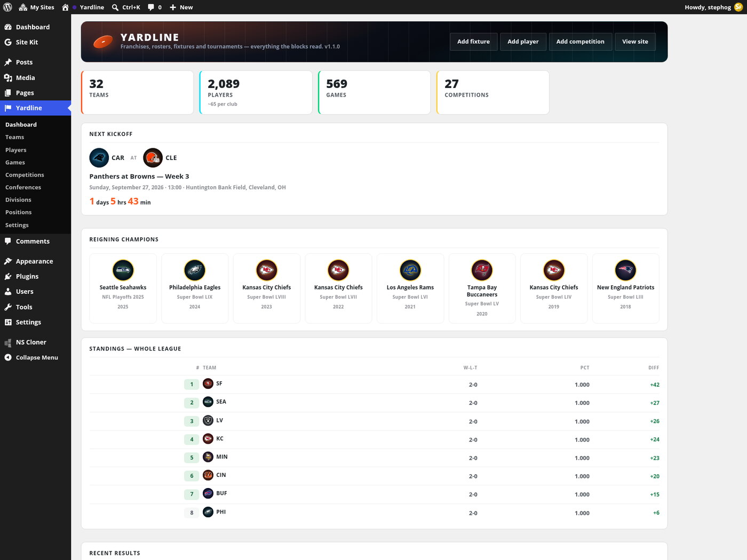The image size is (747, 560).
Task: Open the comments bubble in admin bar
Action: tap(155, 7)
